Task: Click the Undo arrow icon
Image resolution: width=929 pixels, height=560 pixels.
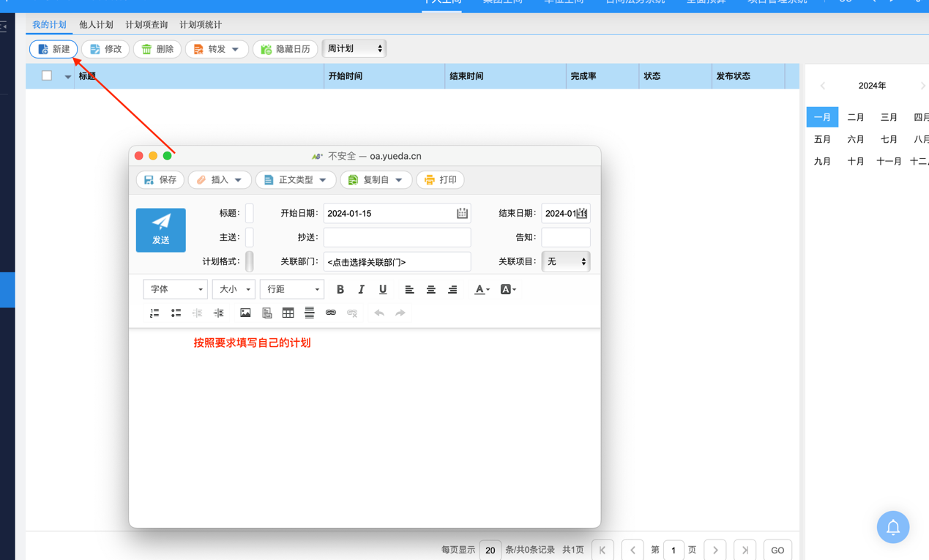Action: coord(379,313)
